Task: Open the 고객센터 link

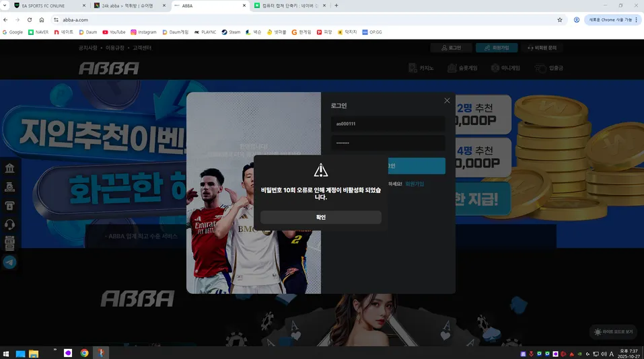Action: click(x=142, y=48)
